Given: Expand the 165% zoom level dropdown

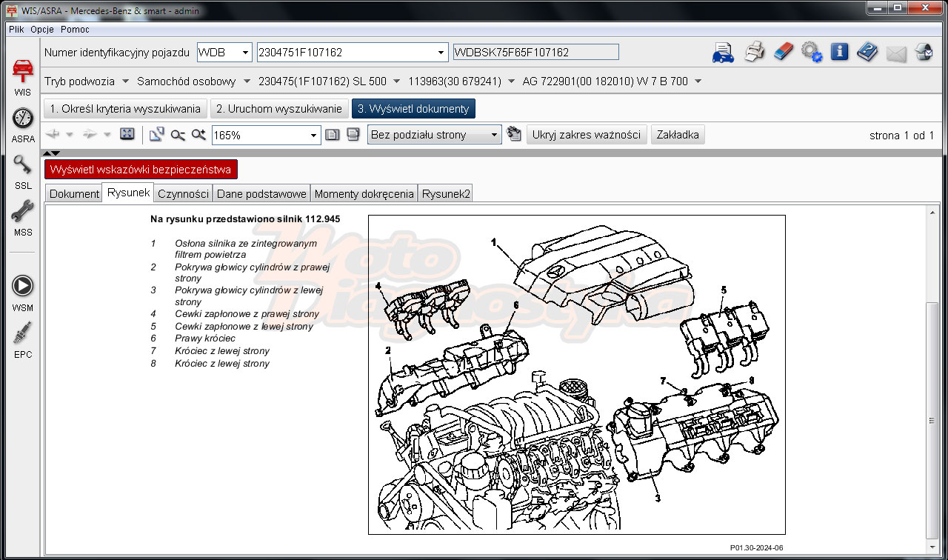Looking at the screenshot, I should pos(313,136).
